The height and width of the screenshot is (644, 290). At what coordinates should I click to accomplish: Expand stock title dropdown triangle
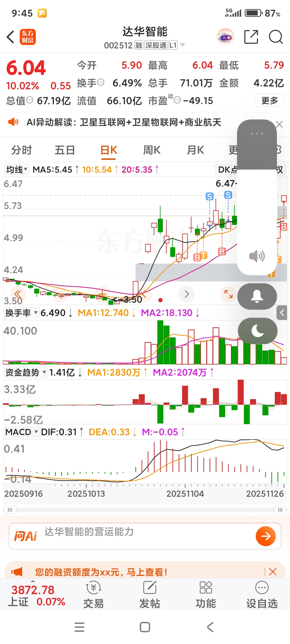(x=183, y=45)
